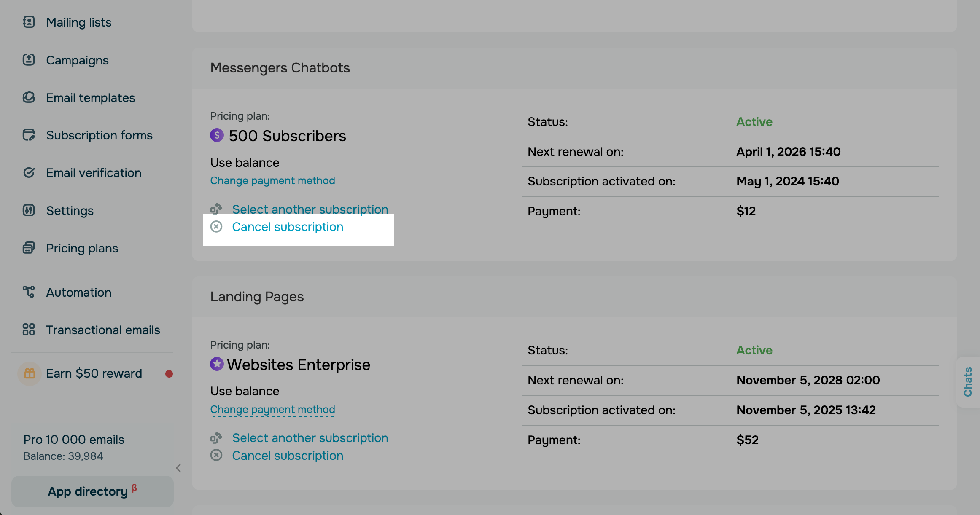Cancel the Messengers Chatbots subscription
Screen dimensions: 980x515
coord(288,227)
